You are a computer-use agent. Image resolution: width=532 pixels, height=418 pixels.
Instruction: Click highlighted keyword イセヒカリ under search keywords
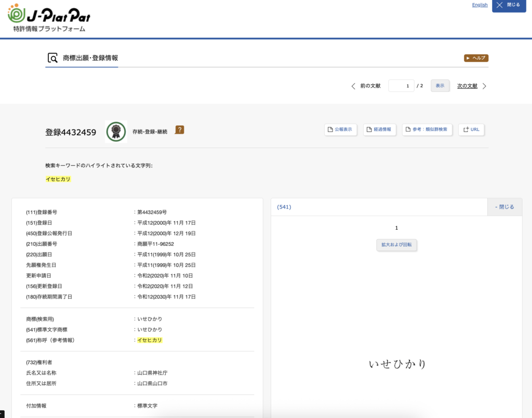[58, 179]
